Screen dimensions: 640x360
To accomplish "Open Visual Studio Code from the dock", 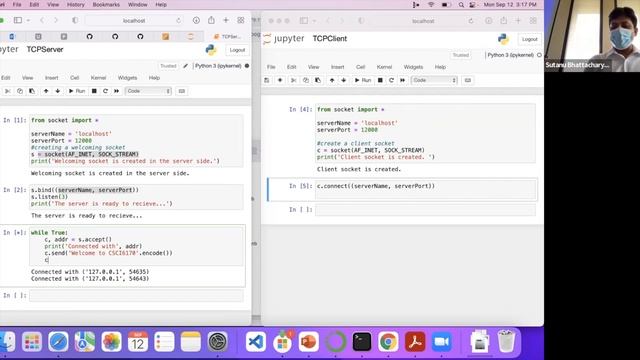I will [256, 342].
